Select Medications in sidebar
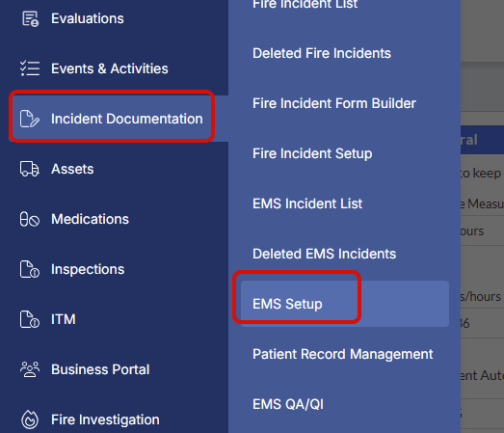Screen dimensions: 504x433 coord(90,219)
